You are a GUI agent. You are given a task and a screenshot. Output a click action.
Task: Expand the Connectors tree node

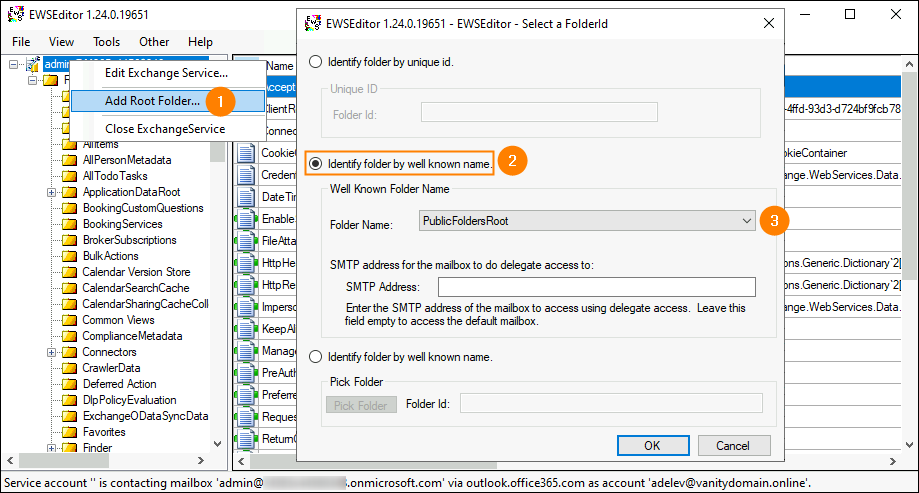coord(52,352)
